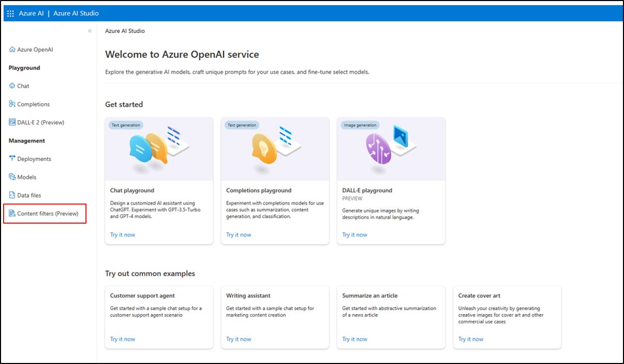The height and width of the screenshot is (364, 624).
Task: Click the Playground section heading
Action: (x=24, y=68)
